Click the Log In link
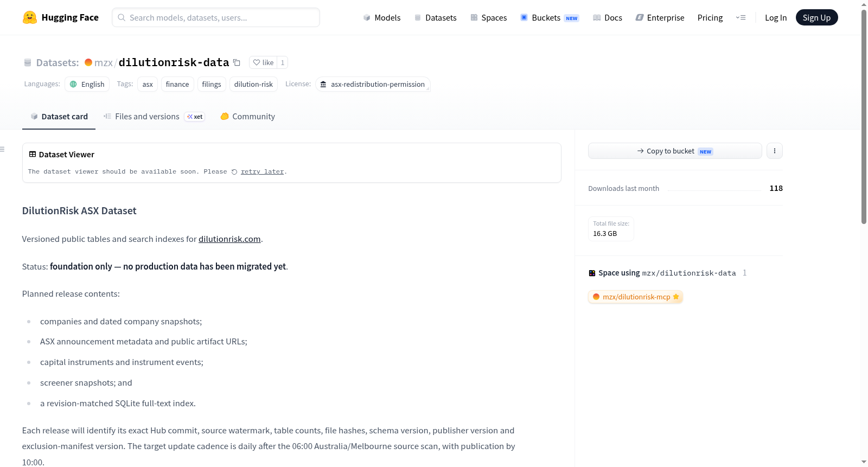Screen dimensions: 868x467 (776, 17)
